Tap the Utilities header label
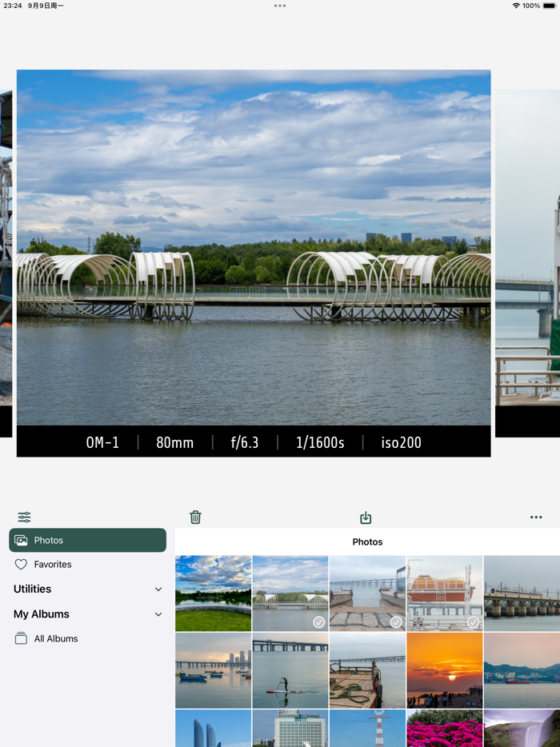Viewport: 560px width, 747px height. click(x=33, y=589)
